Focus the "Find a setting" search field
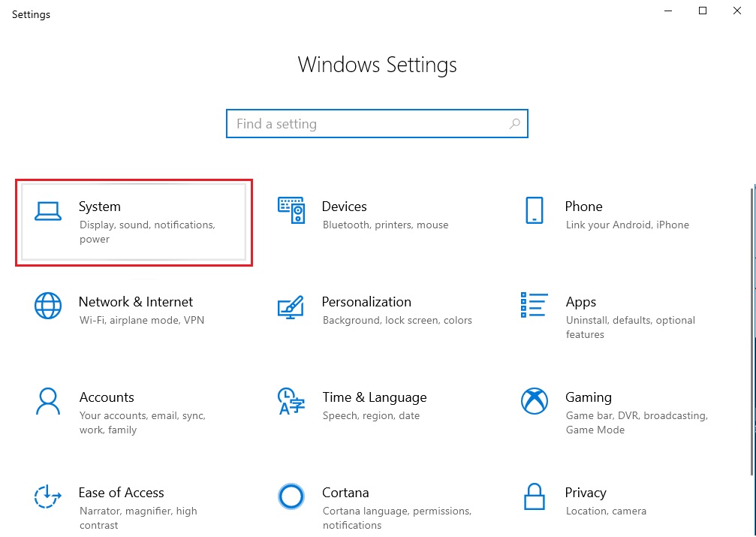This screenshot has width=756, height=537. tap(368, 124)
